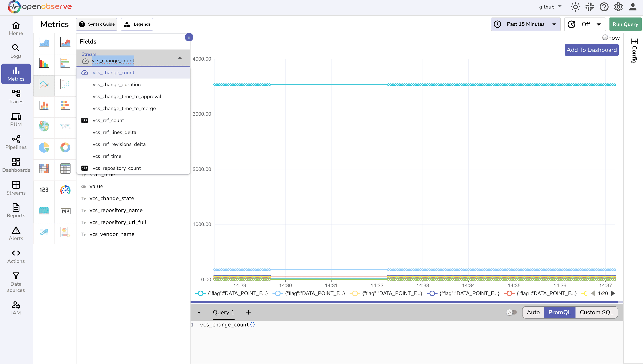
Task: Enable the function editor toggle near query modes
Action: click(x=511, y=312)
